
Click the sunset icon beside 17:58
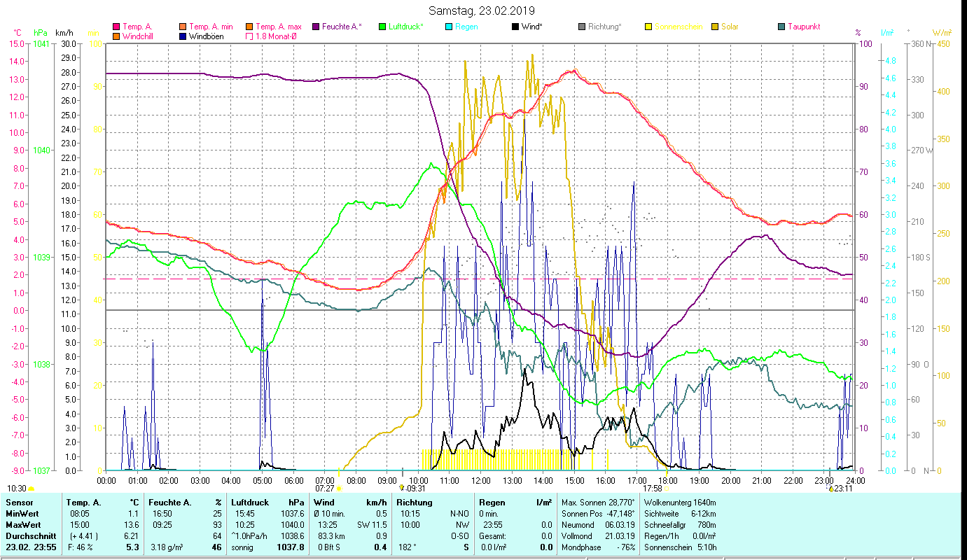click(x=667, y=489)
